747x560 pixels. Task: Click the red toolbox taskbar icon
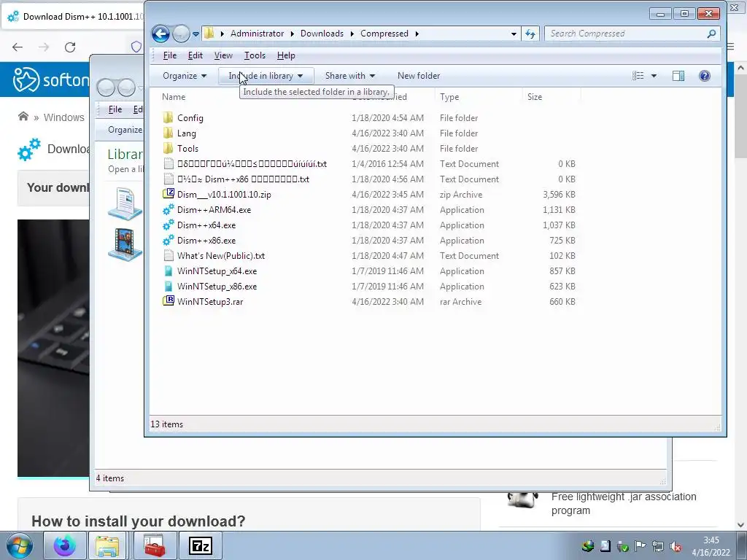pyautogui.click(x=155, y=545)
